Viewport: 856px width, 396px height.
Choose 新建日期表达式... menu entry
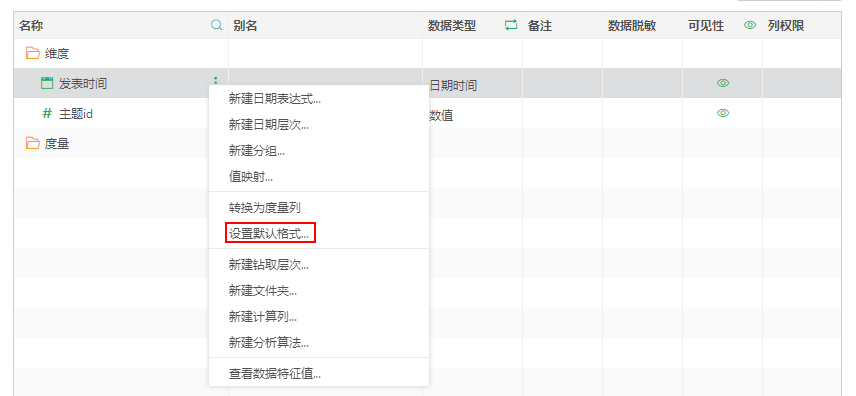point(275,99)
